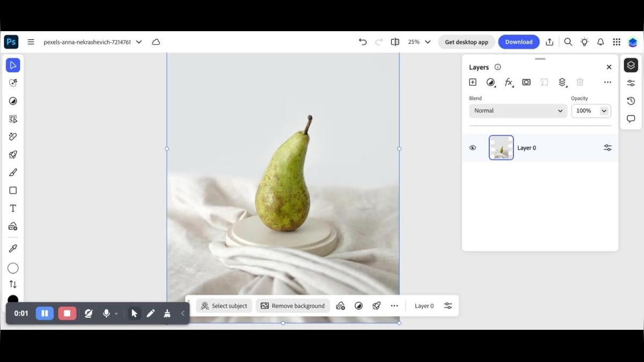Open the share export icon

coord(550,42)
